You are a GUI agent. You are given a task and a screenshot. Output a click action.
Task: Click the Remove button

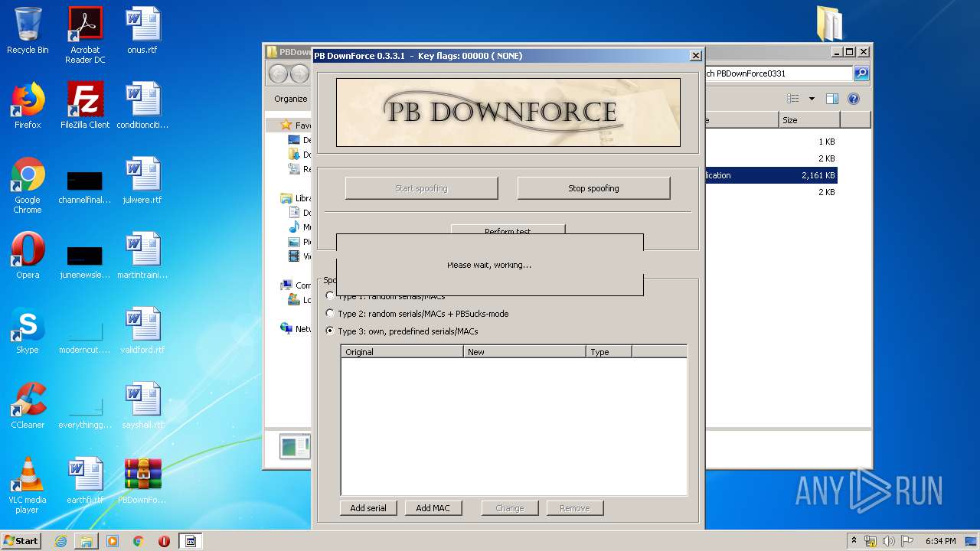(x=574, y=508)
